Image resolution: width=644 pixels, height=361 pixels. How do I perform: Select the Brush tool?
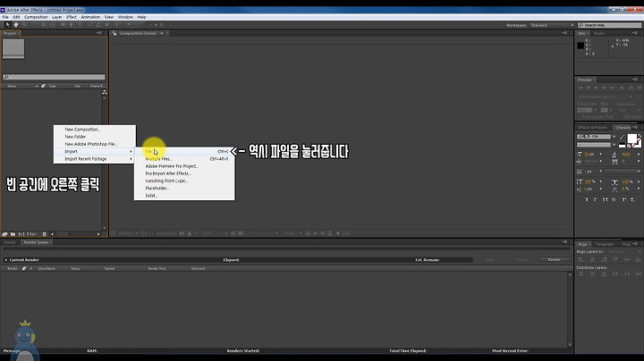tap(90, 25)
